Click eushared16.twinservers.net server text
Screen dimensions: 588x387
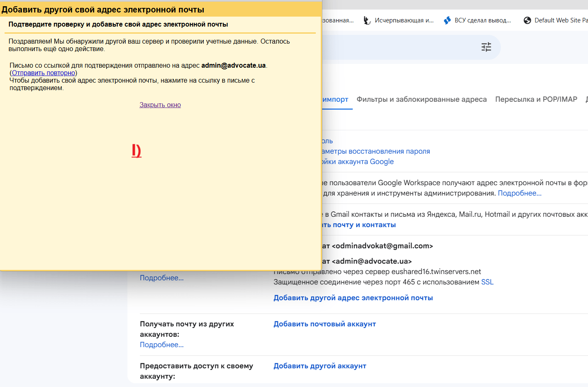coord(436,272)
